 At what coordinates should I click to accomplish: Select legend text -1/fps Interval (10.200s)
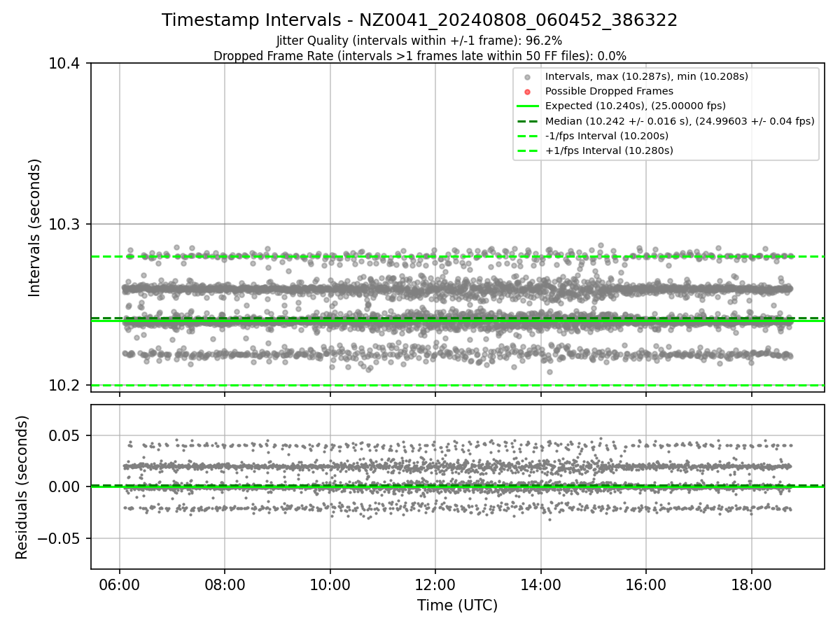click(607, 136)
